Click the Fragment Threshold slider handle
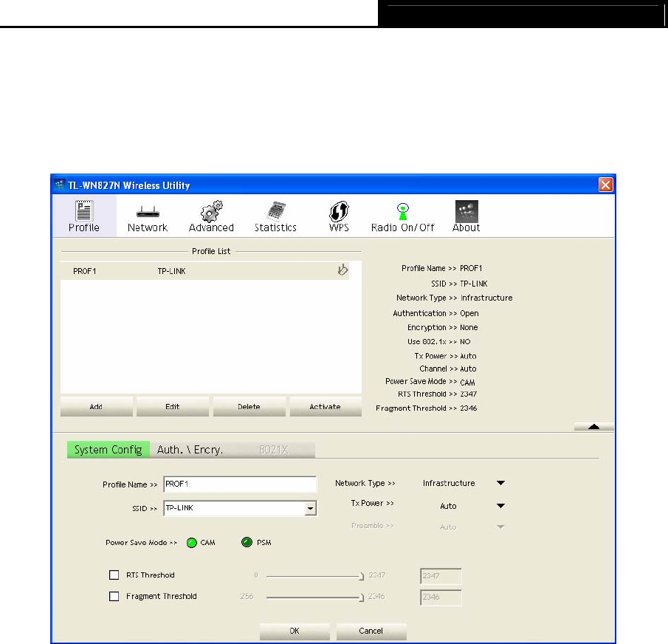This screenshot has height=644, width=668. pos(362,597)
